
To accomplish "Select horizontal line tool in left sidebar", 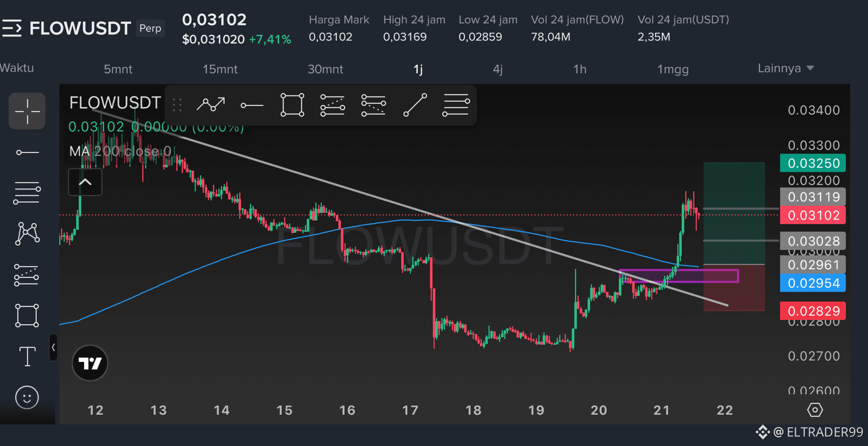I will (x=27, y=152).
